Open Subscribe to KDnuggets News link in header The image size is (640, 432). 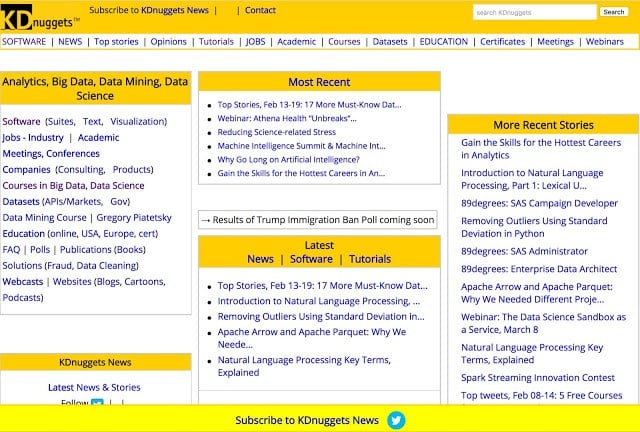[x=149, y=10]
